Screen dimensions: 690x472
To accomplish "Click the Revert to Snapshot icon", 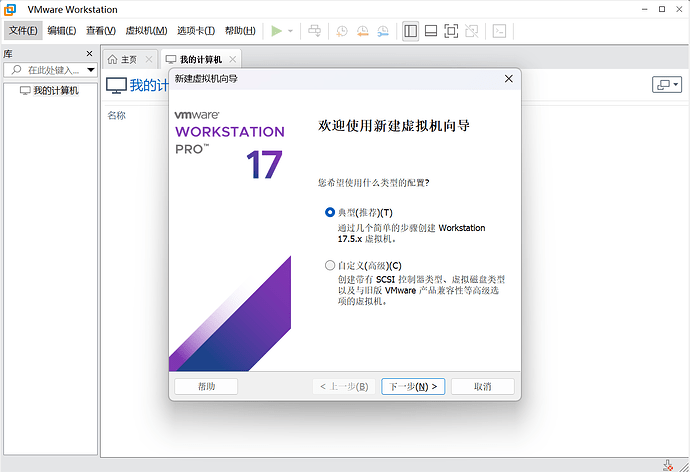I will 363,31.
